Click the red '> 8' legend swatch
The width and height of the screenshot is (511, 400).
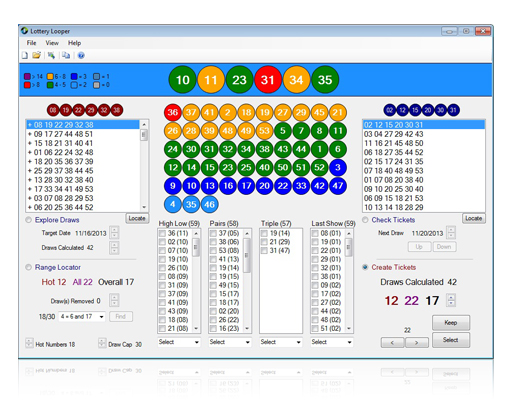[27, 85]
